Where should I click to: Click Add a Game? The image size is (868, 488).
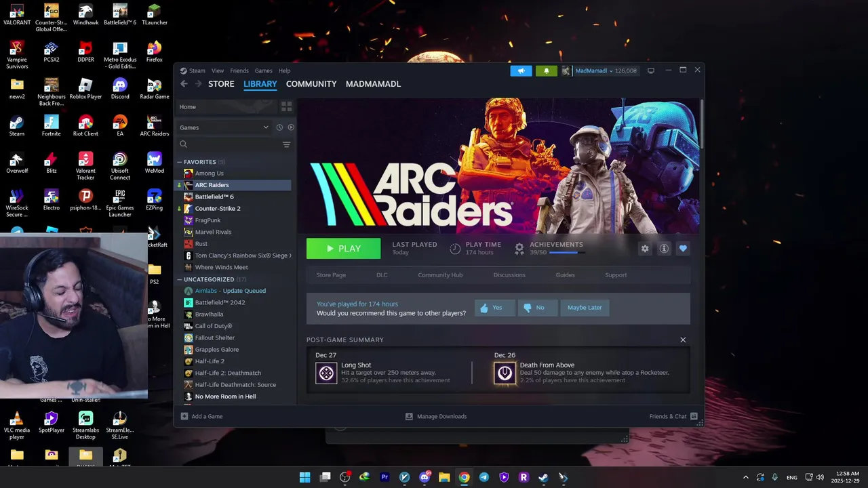tap(201, 416)
